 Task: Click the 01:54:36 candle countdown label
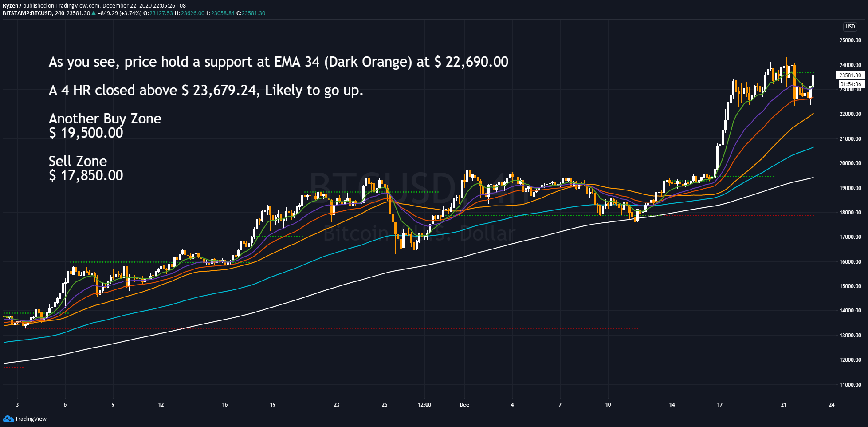[850, 84]
